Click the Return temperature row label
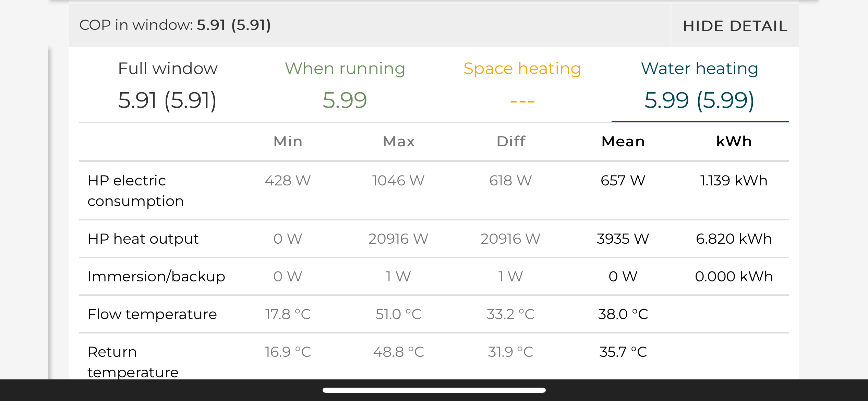The width and height of the screenshot is (868, 401). (133, 362)
